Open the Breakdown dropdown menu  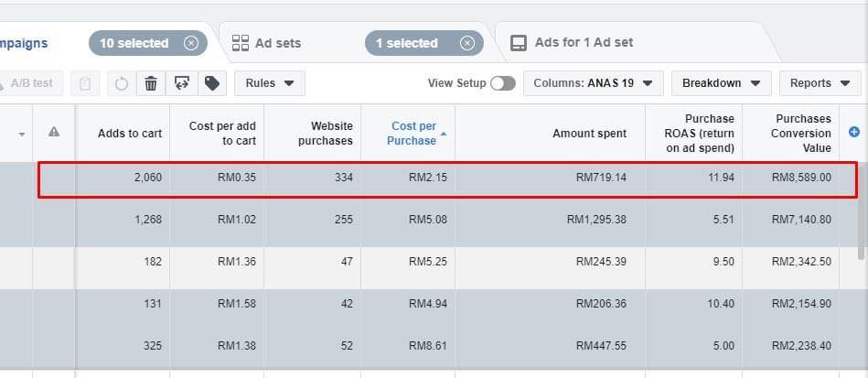coord(721,83)
